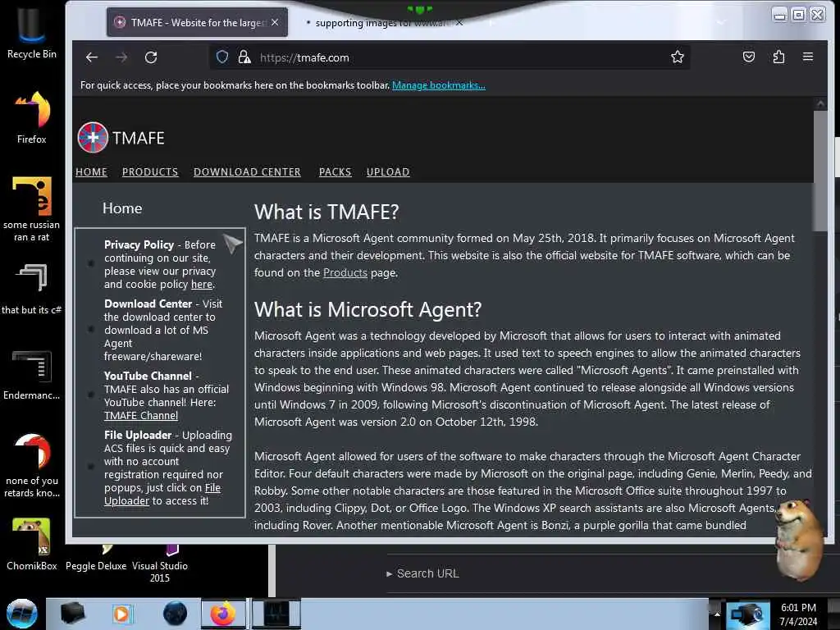Image resolution: width=840 pixels, height=630 pixels.
Task: Click the blue globe taskbar icon
Action: click(x=175, y=614)
